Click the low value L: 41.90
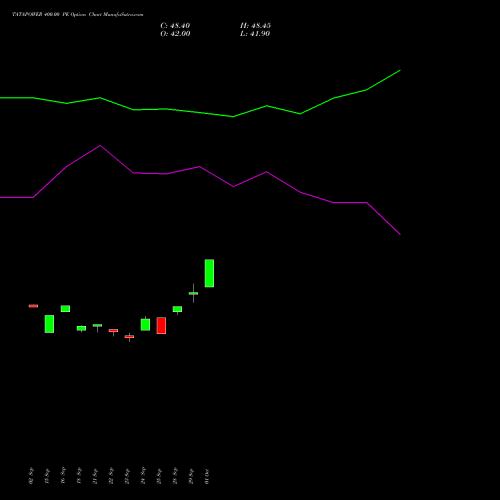500x500 pixels. pos(255,34)
